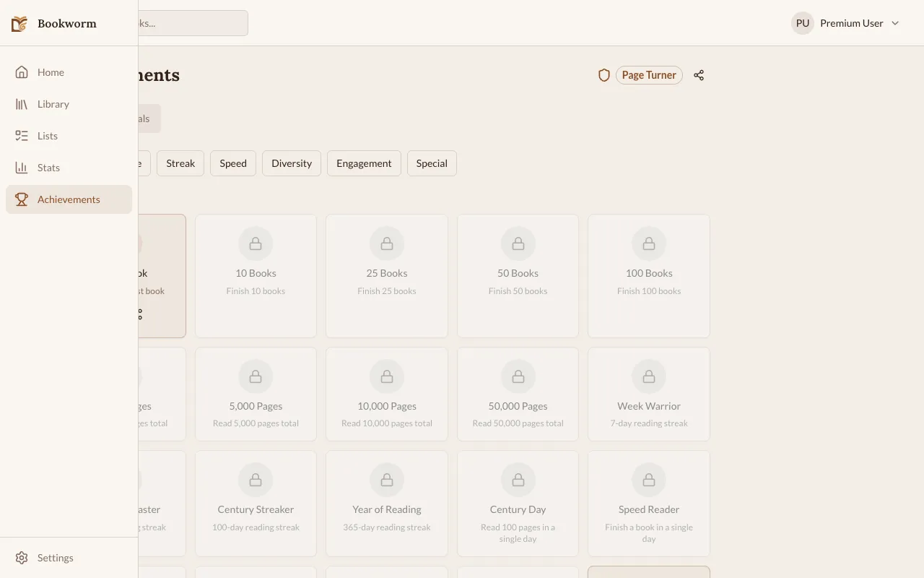Click the "365-day reading streak" text
The image size is (924, 578).
[387, 527]
